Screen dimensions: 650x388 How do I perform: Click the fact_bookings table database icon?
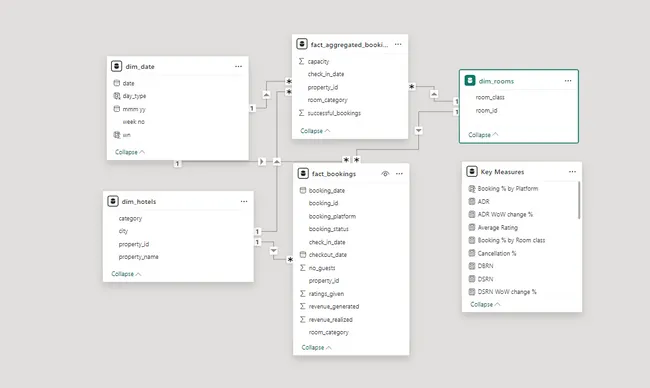pyautogui.click(x=303, y=173)
